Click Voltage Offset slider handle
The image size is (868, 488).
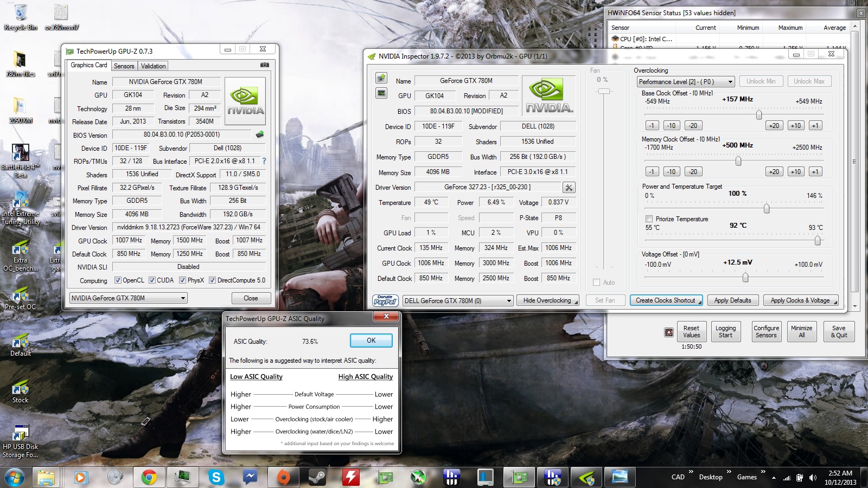(745, 278)
